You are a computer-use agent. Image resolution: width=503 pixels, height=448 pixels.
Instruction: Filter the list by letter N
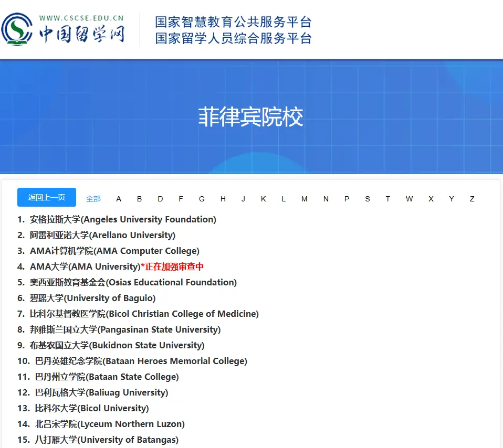(x=326, y=199)
